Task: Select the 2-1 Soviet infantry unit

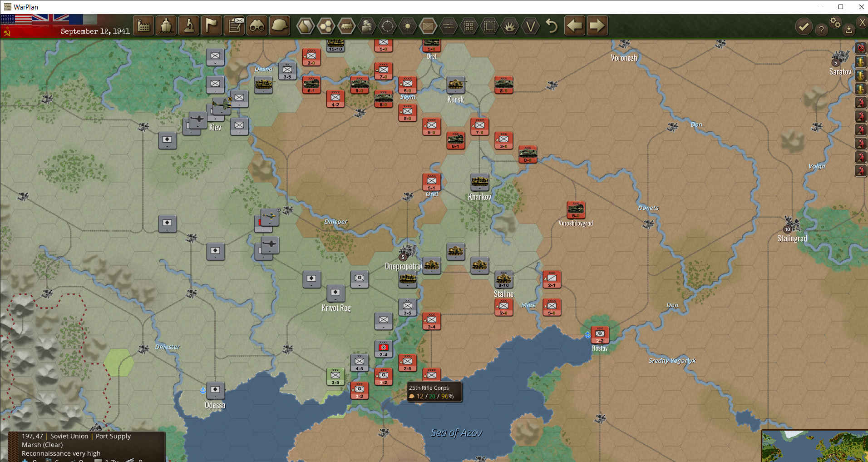Action: click(x=552, y=279)
